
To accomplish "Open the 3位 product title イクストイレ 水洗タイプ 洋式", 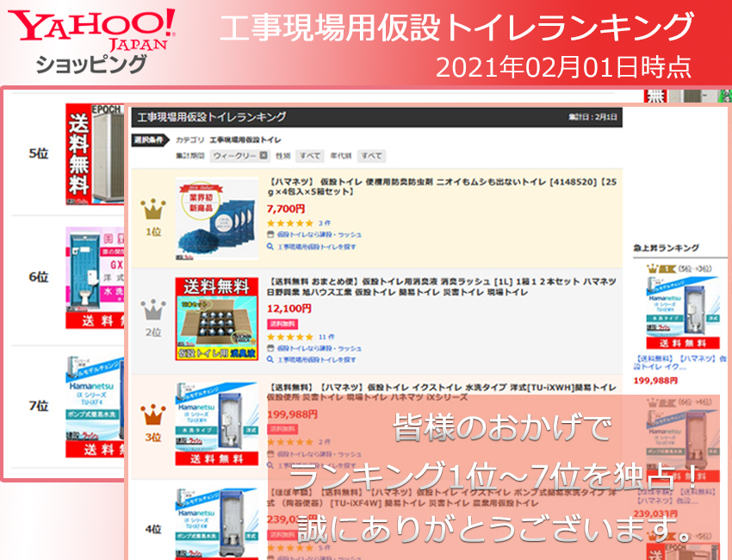I will pyautogui.click(x=442, y=392).
